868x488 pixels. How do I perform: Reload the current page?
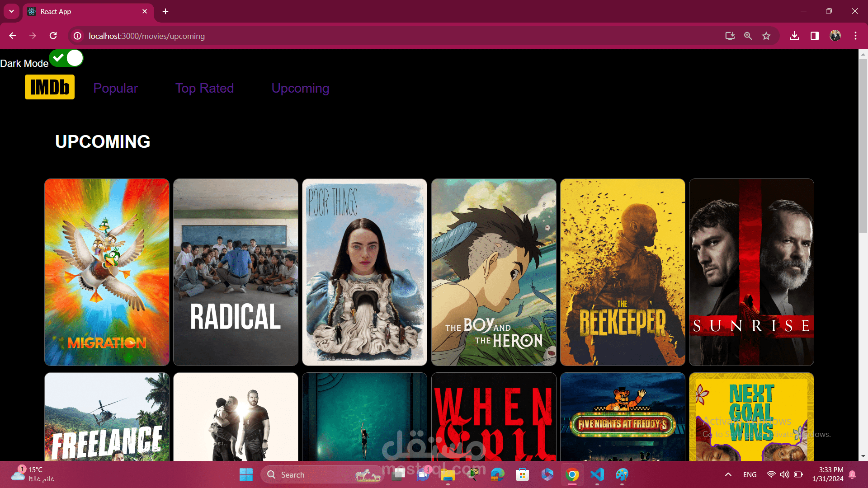click(53, 36)
